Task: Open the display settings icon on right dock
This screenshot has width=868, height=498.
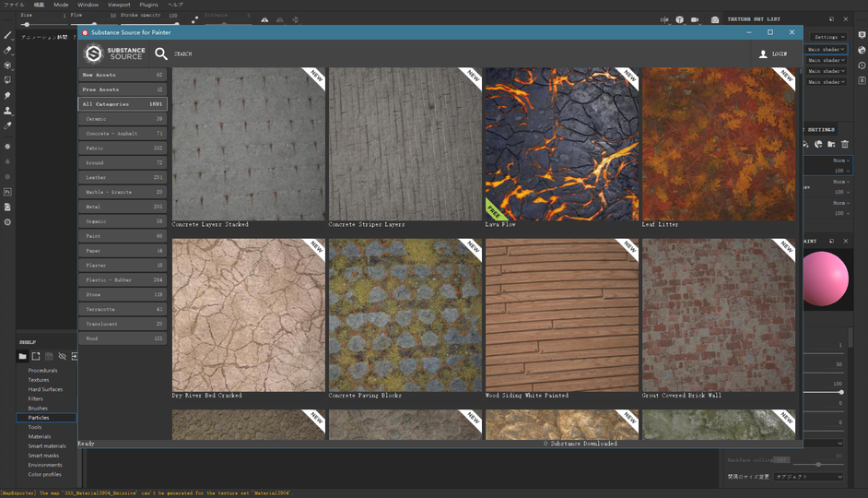Action: [862, 34]
